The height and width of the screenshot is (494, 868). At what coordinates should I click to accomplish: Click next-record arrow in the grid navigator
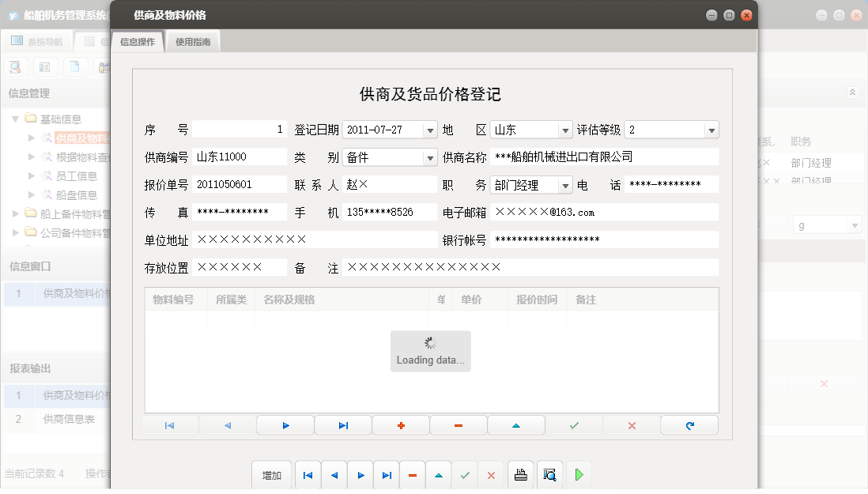(285, 425)
